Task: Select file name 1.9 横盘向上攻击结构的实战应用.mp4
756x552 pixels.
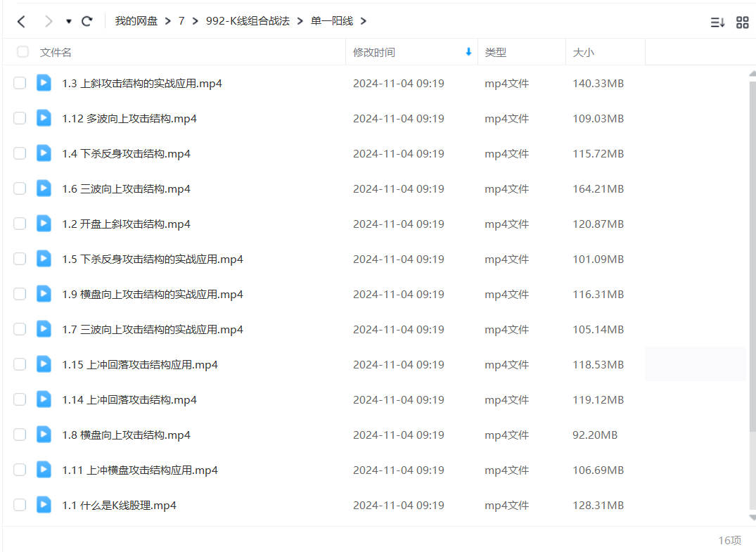Action: tap(153, 295)
